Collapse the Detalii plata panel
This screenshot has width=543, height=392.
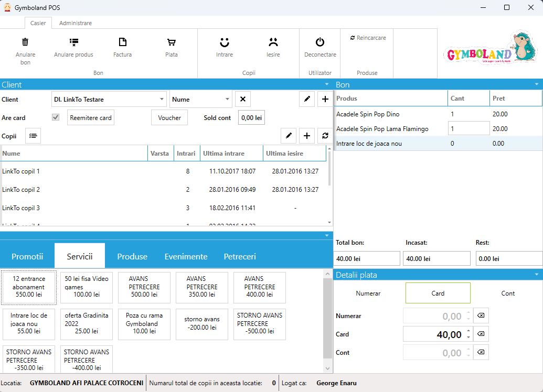[x=536, y=275]
